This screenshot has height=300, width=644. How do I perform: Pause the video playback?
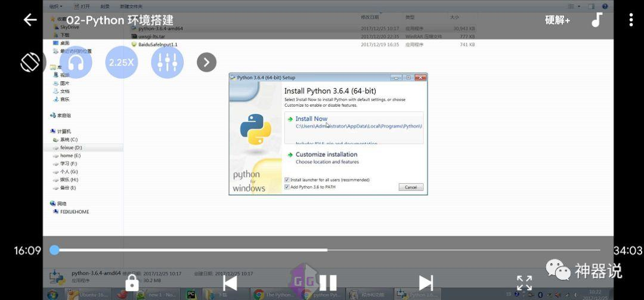point(328,283)
